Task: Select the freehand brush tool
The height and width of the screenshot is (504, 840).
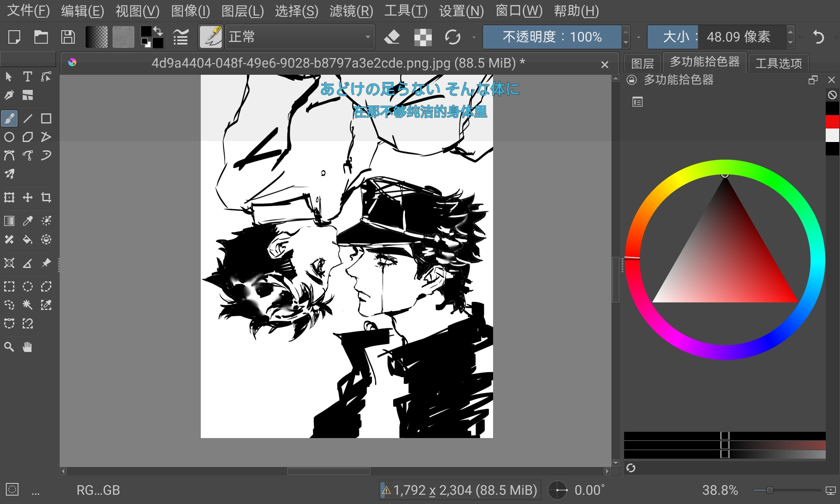Action: tap(9, 118)
